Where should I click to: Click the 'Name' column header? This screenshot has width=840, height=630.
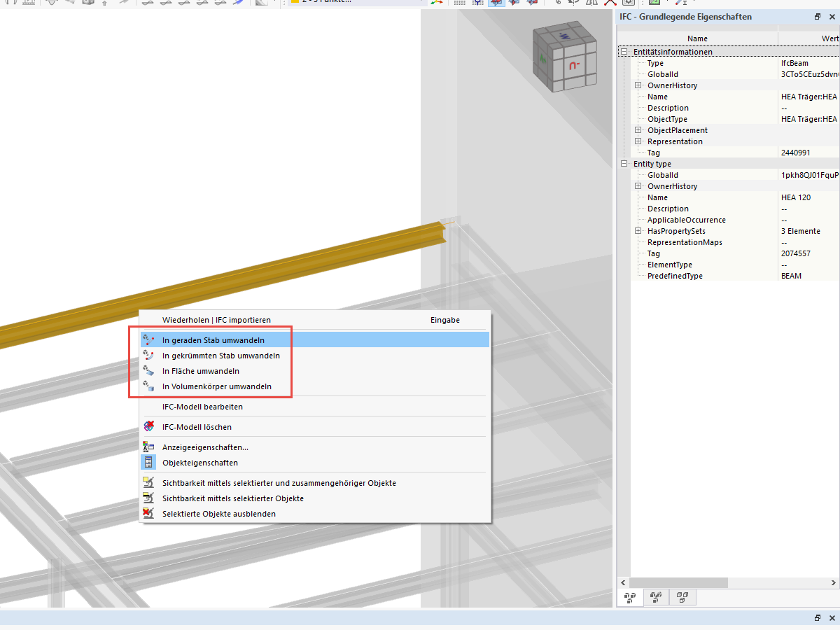click(697, 38)
